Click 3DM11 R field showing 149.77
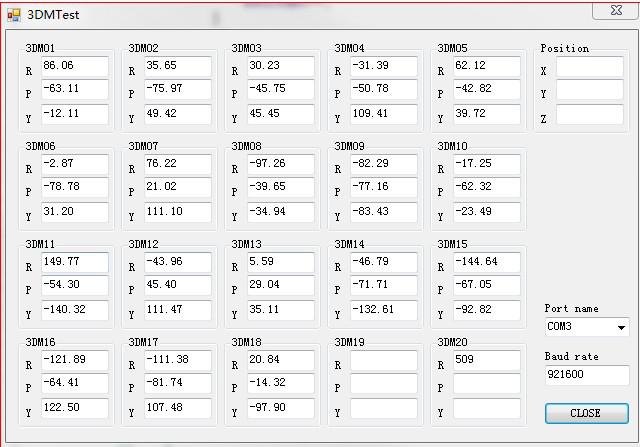Image resolution: width=640 pixels, height=447 pixels. [75, 262]
